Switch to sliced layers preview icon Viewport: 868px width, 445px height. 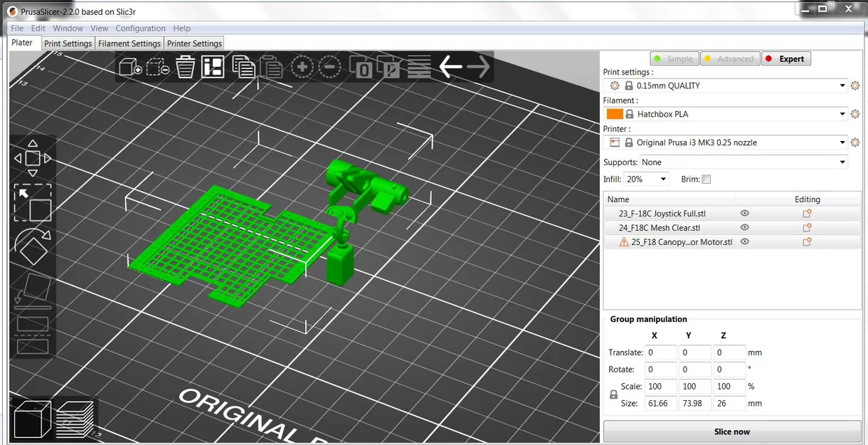point(75,420)
